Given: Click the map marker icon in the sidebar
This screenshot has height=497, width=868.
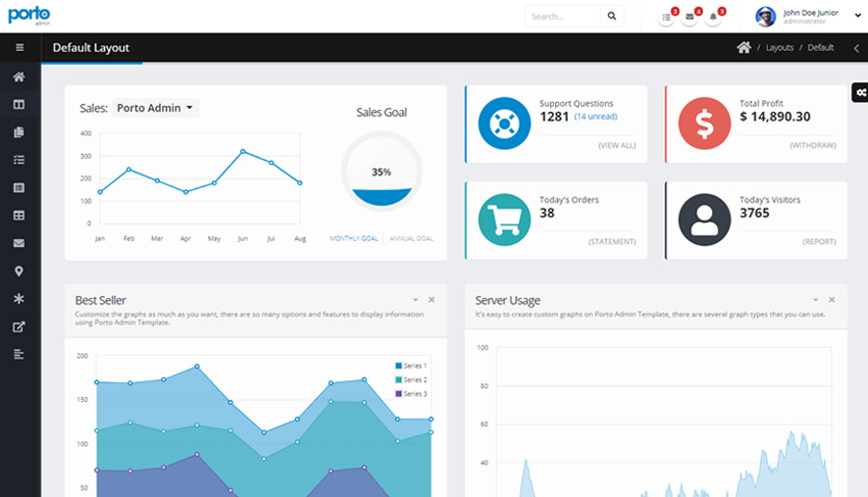Looking at the screenshot, I should 19,272.
